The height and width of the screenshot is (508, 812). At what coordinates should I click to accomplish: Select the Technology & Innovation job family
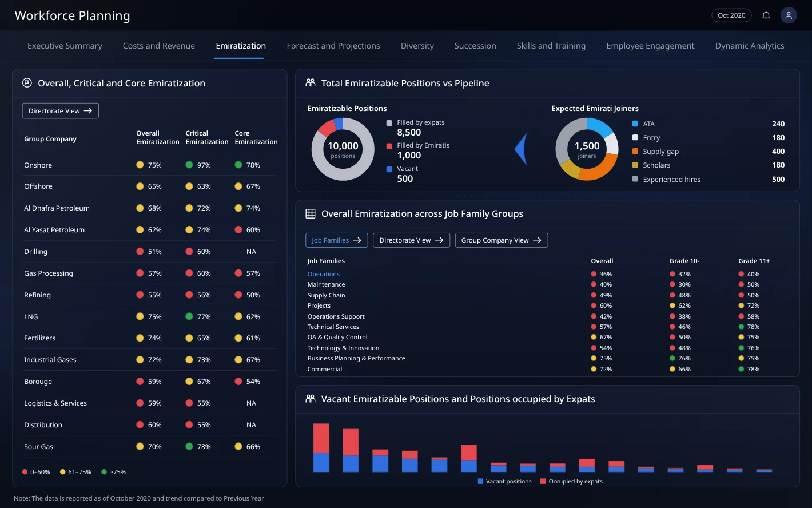343,348
